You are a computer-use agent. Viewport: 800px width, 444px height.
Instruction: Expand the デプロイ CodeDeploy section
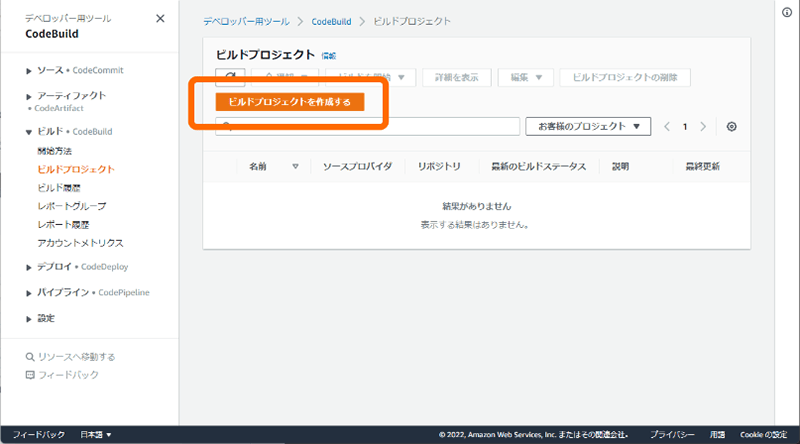(x=29, y=267)
